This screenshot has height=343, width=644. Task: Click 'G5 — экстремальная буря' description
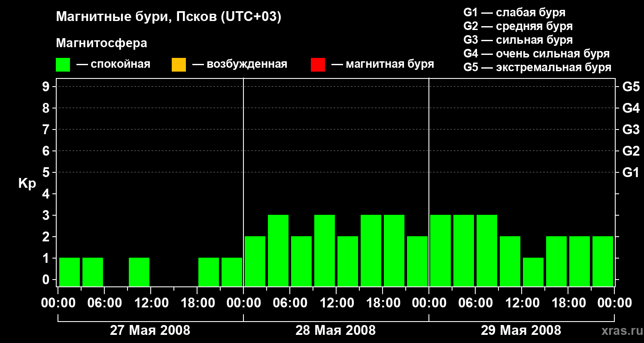point(538,67)
